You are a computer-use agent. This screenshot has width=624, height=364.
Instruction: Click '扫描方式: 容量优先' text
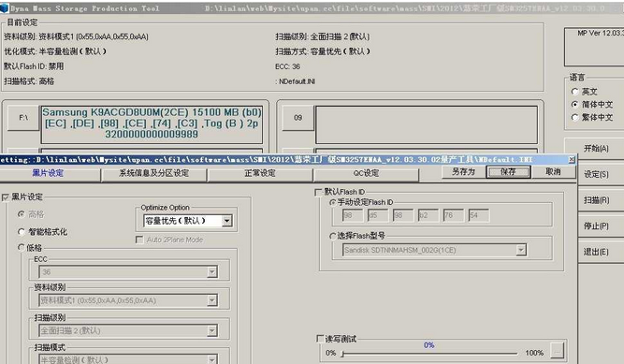pyautogui.click(x=323, y=51)
